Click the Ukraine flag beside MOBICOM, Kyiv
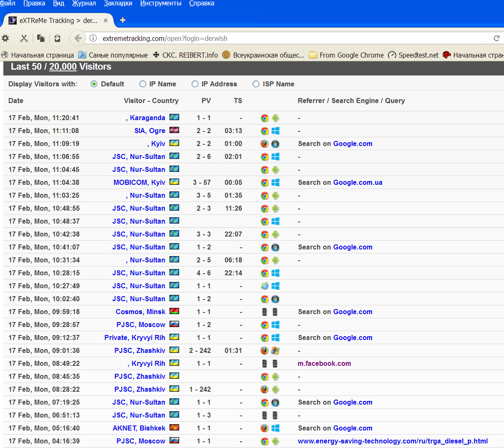The height and width of the screenshot is (448, 504). click(x=175, y=182)
